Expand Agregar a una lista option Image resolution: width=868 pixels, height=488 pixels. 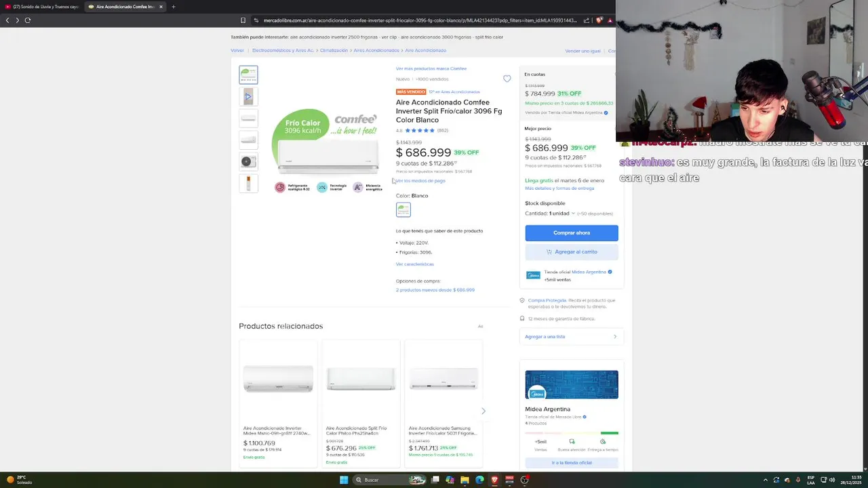(x=571, y=337)
